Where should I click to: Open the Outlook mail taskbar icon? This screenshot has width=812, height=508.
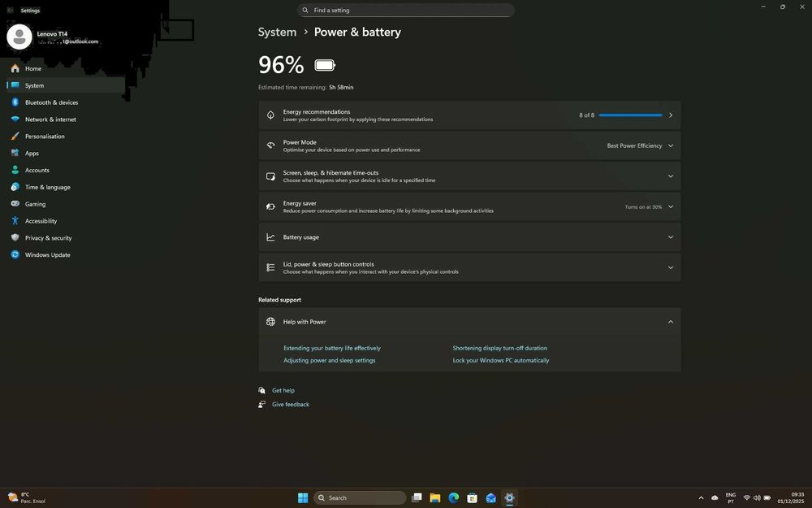coord(491,498)
